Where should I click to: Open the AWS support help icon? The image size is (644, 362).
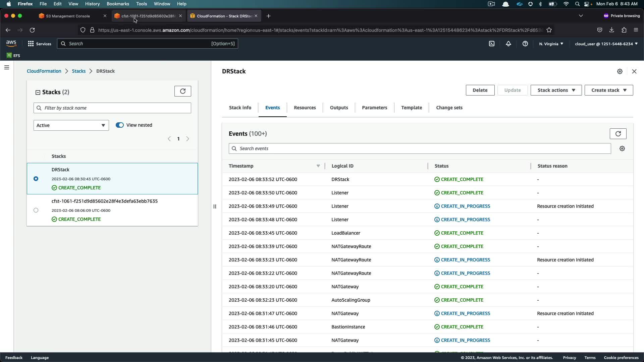point(525,44)
